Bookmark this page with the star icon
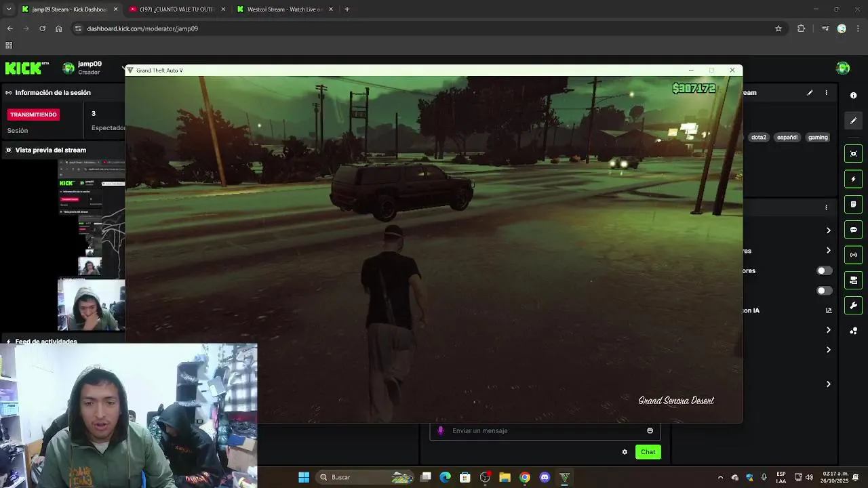Image resolution: width=868 pixels, height=488 pixels. tap(778, 28)
